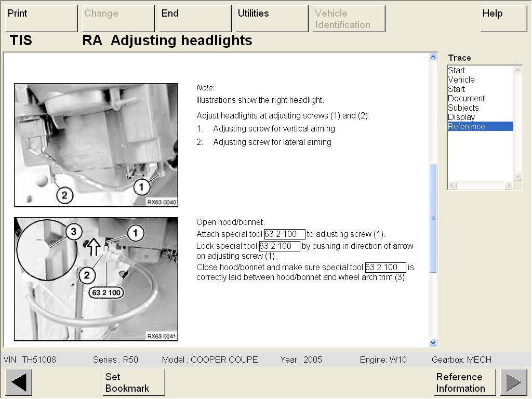
Task: Open the Print function
Action: click(x=42, y=19)
